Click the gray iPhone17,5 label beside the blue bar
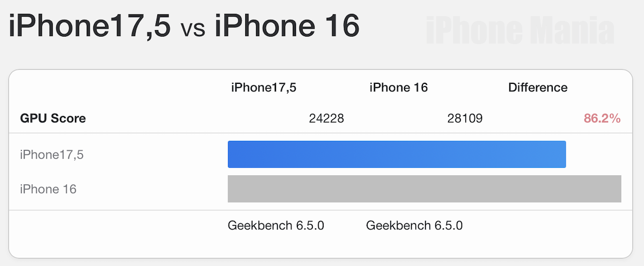Viewport: 644px width, 266px height. coord(52,155)
